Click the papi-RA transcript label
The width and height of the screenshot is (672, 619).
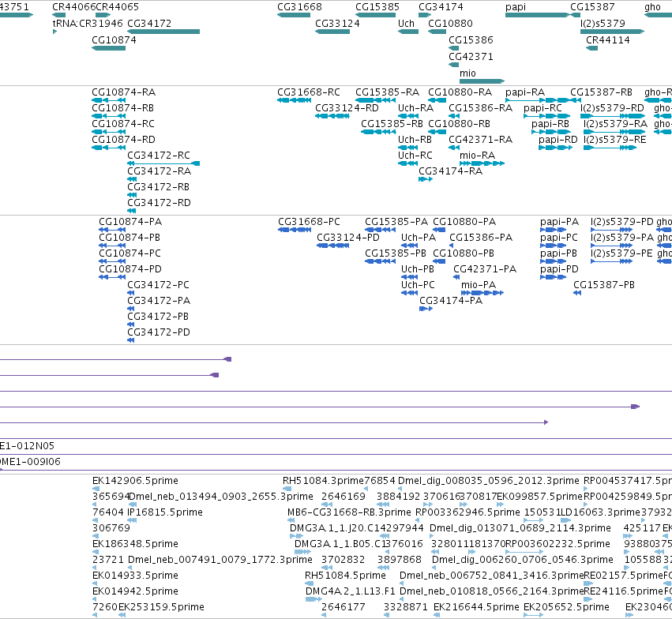(525, 92)
